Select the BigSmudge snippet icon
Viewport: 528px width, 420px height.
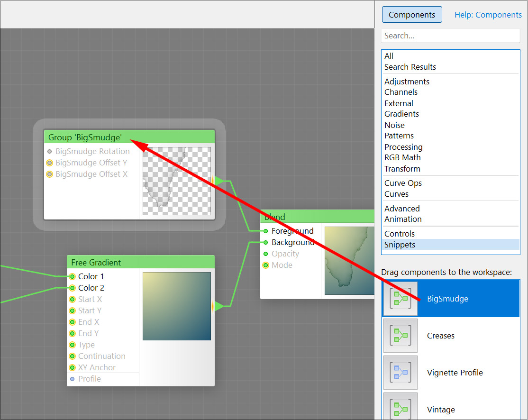pos(401,299)
